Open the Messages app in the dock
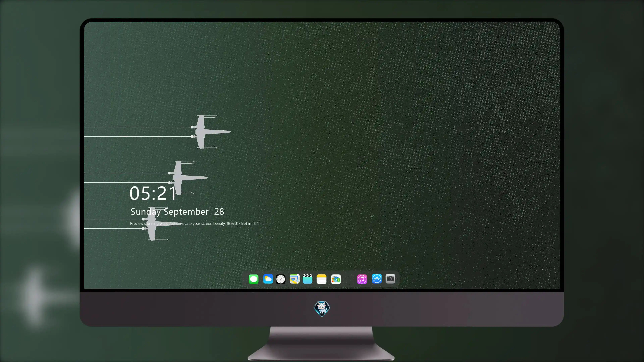 click(254, 279)
